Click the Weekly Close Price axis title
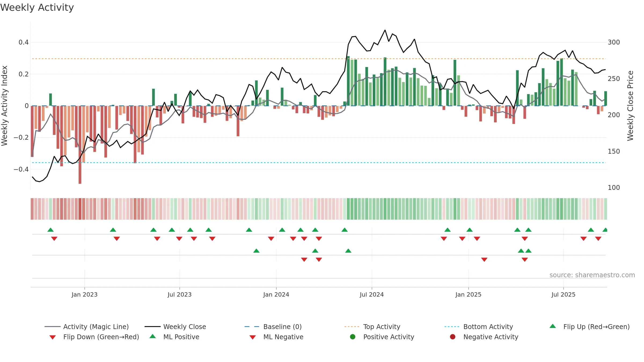 630,106
